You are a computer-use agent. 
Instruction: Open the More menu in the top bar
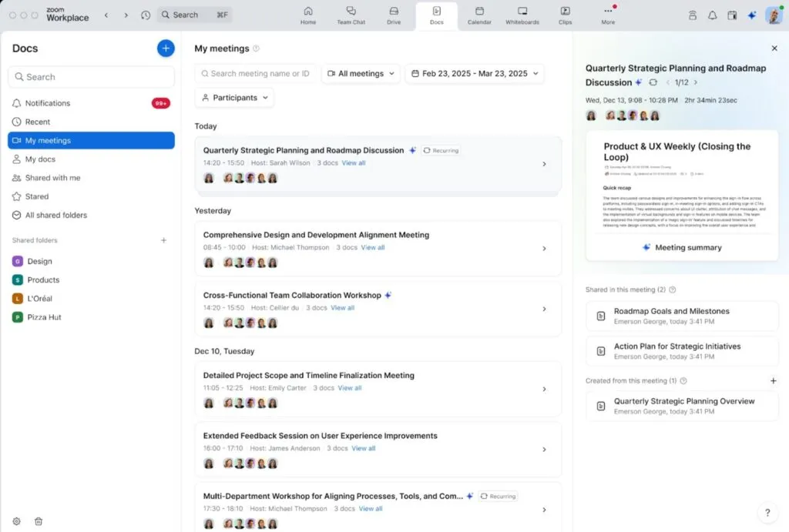click(x=607, y=15)
